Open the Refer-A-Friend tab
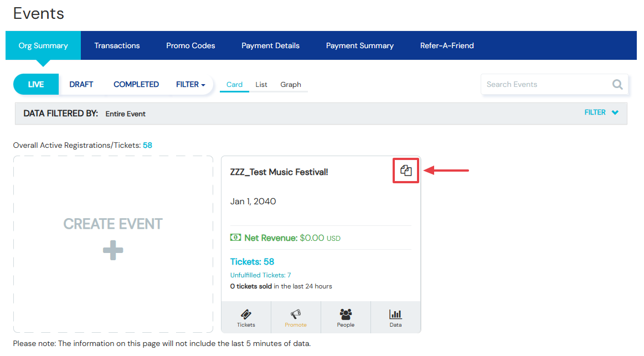The image size is (644, 356). pyautogui.click(x=447, y=45)
